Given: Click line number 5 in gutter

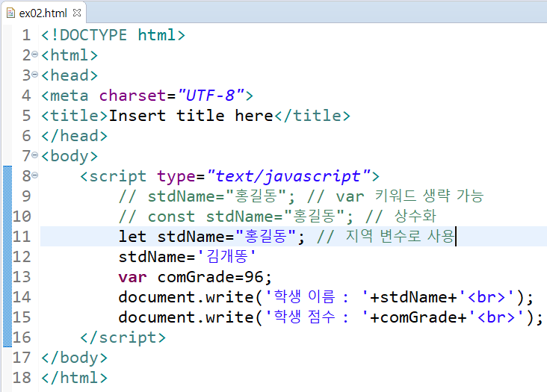Looking at the screenshot, I should [26, 115].
